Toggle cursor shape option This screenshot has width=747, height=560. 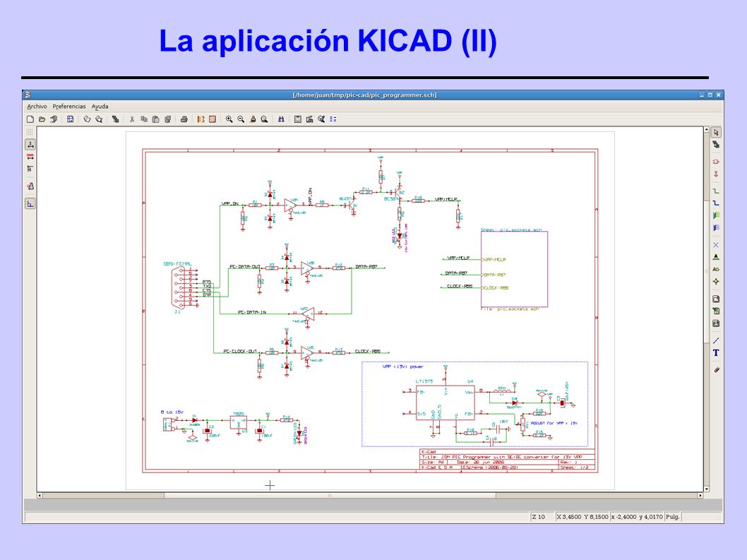[30, 169]
